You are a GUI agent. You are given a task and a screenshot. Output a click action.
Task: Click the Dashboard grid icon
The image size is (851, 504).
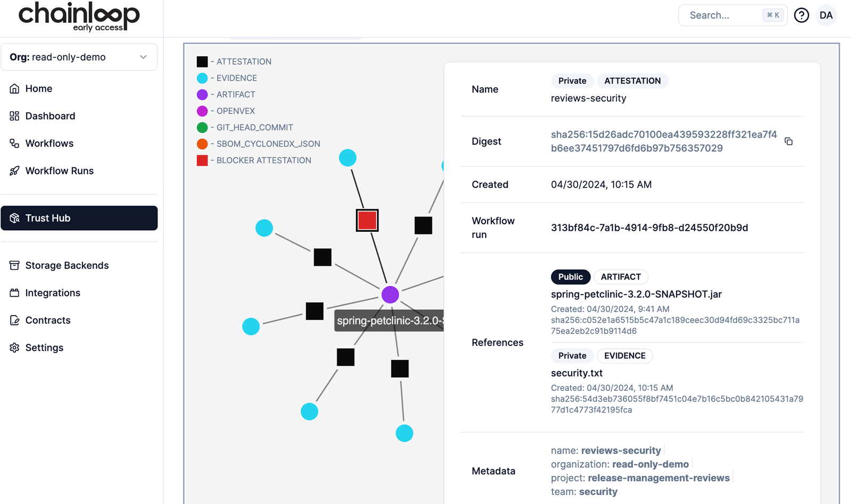(14, 116)
